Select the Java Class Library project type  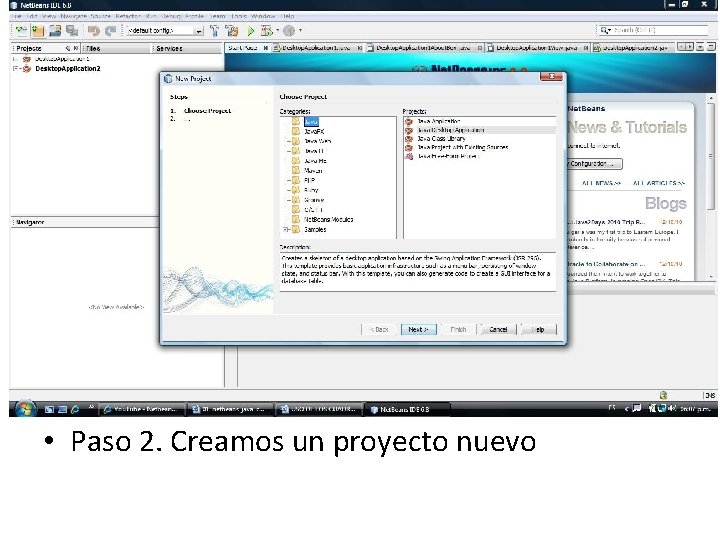(x=441, y=139)
